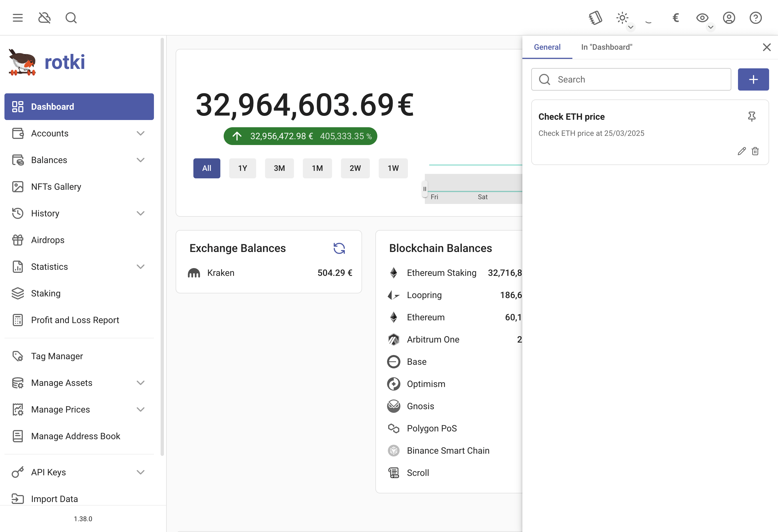Pin the Check ETH price note
778x532 pixels.
coord(752,116)
